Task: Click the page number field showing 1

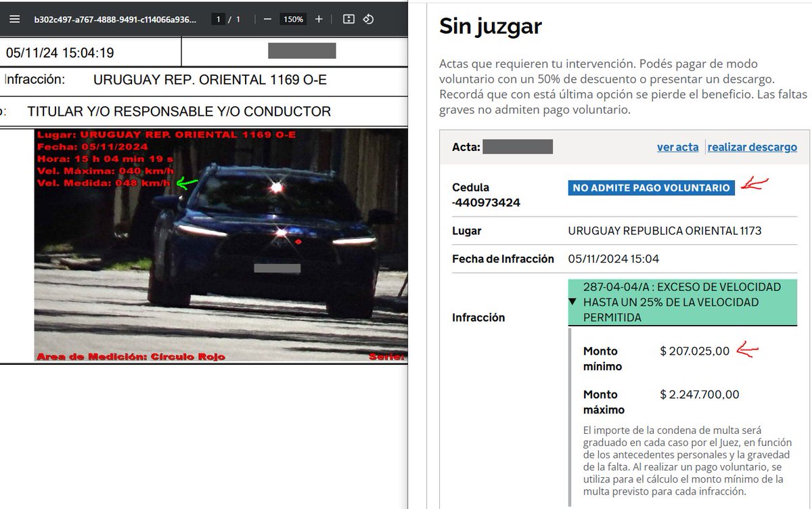Action: 218,20
